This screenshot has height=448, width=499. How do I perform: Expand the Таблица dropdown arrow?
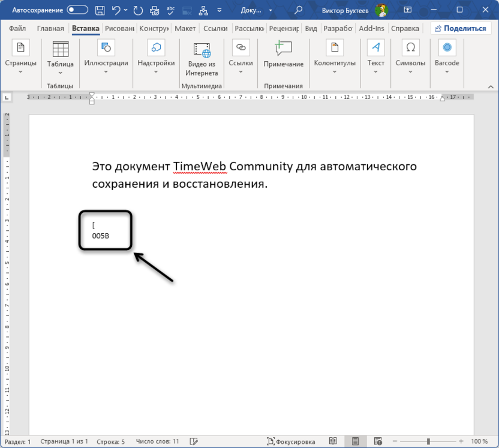(61, 73)
